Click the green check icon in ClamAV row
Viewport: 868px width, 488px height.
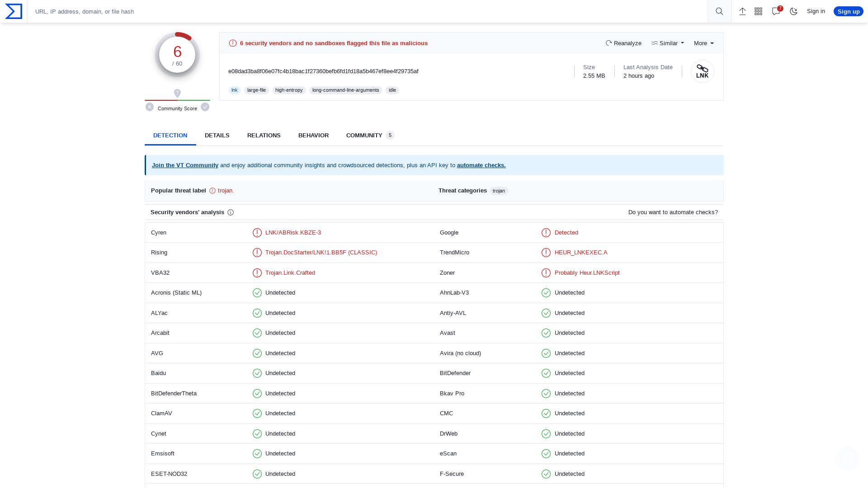[257, 413]
